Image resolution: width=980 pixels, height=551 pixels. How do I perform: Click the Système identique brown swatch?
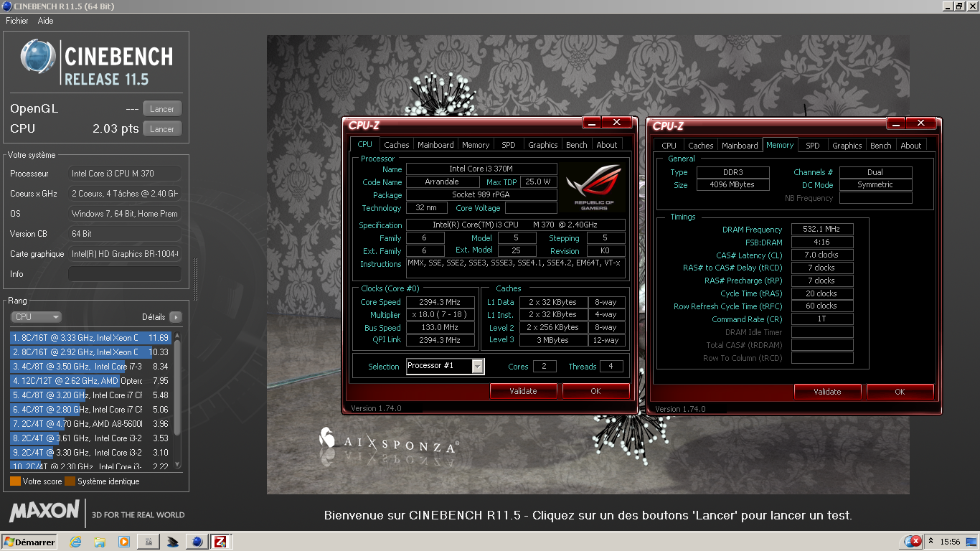coord(70,481)
